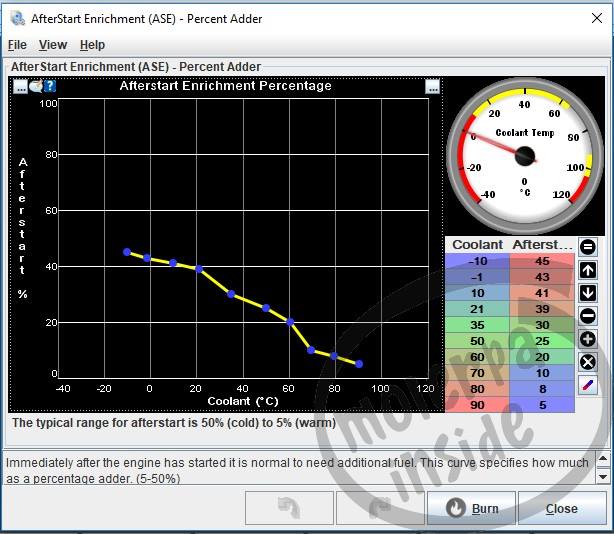Select curve point at 70°C, 10%

coord(311,350)
